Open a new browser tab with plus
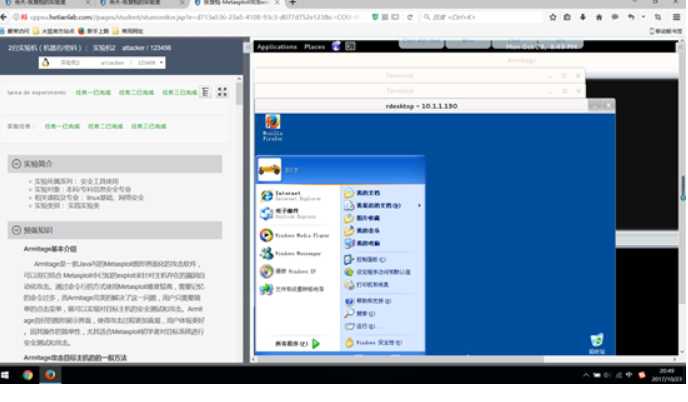This screenshot has width=688, height=402. point(293,3)
